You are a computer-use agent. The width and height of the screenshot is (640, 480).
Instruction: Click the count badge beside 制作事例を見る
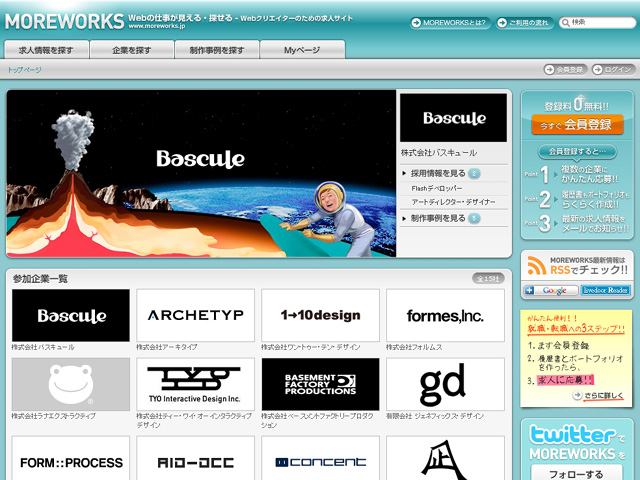pyautogui.click(x=474, y=218)
